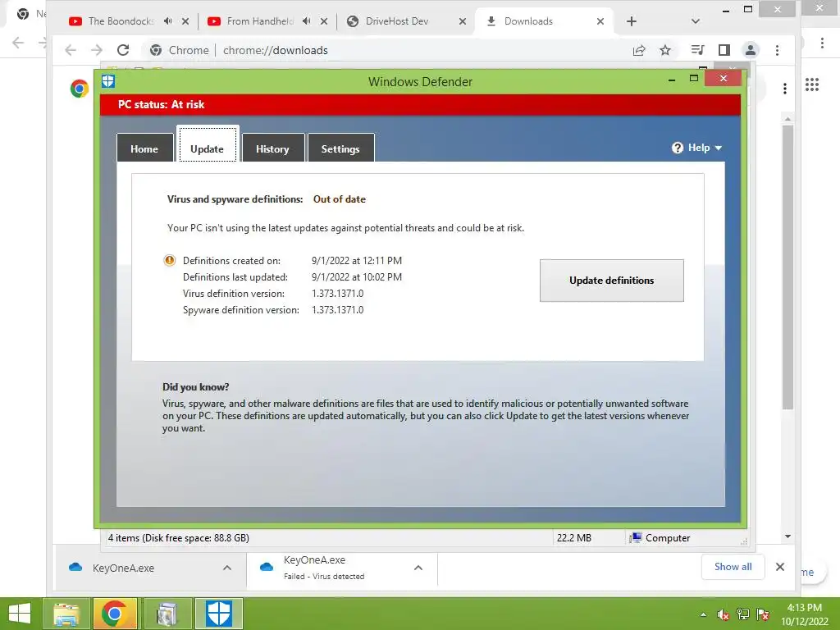Image resolution: width=840 pixels, height=630 pixels.
Task: Open the Recycle Bin taskbar item
Action: click(x=167, y=614)
